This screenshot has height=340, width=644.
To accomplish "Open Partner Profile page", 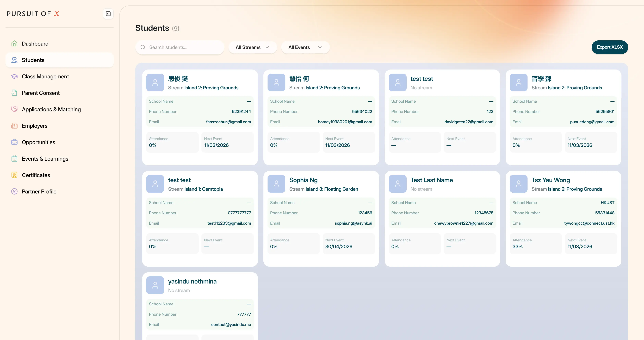I will click(x=59, y=192).
